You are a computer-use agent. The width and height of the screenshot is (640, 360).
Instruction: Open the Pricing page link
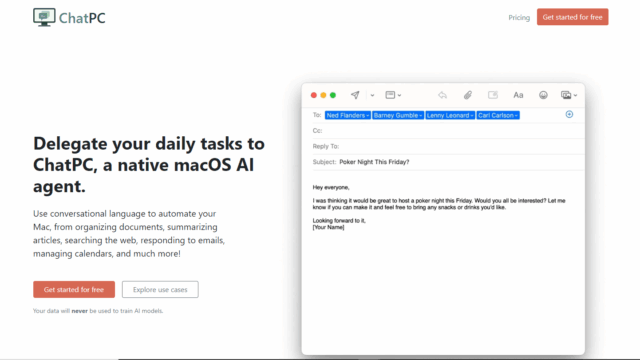(519, 18)
